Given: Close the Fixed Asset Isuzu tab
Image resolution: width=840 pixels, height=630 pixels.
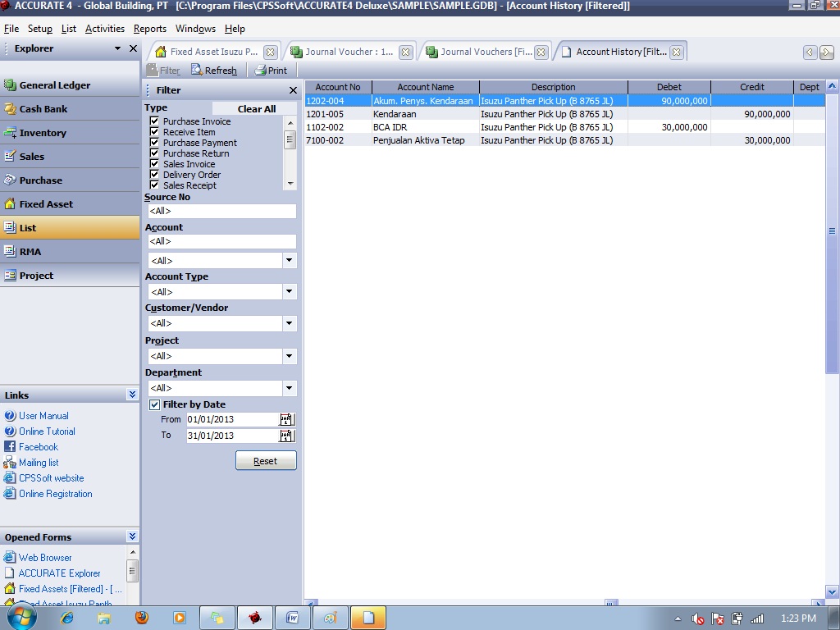Looking at the screenshot, I should 271,52.
